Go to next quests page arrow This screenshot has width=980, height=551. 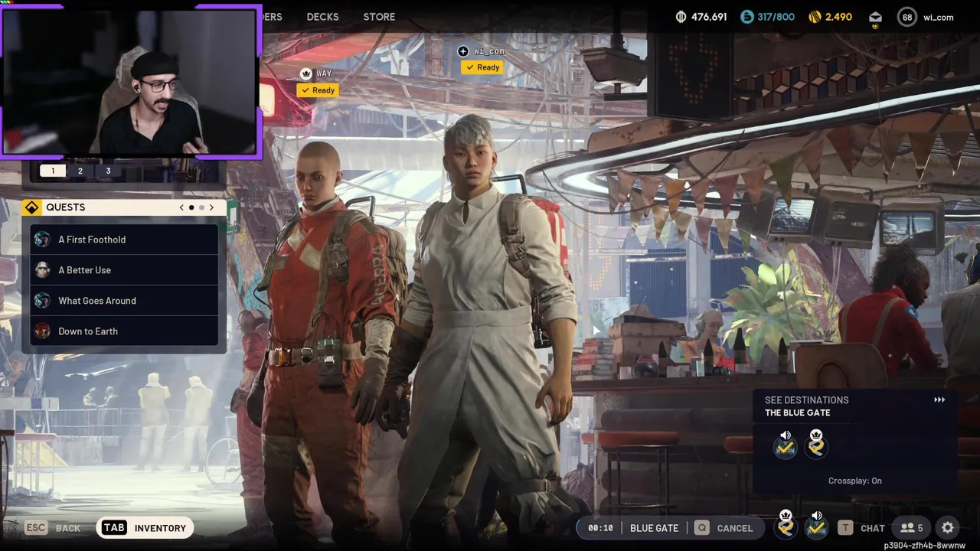(x=212, y=207)
